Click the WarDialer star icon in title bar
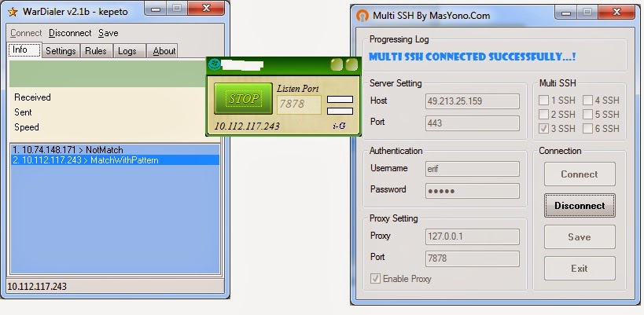The width and height of the screenshot is (644, 315). 13,12
